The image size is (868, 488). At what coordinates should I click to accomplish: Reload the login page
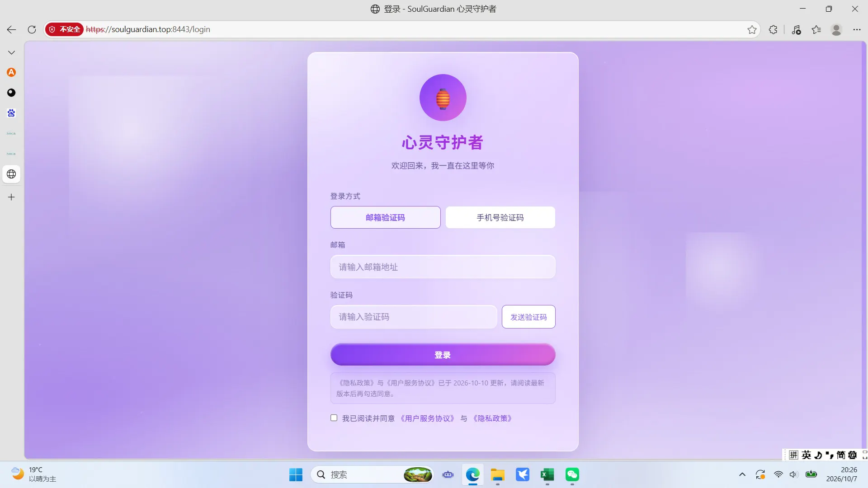32,29
